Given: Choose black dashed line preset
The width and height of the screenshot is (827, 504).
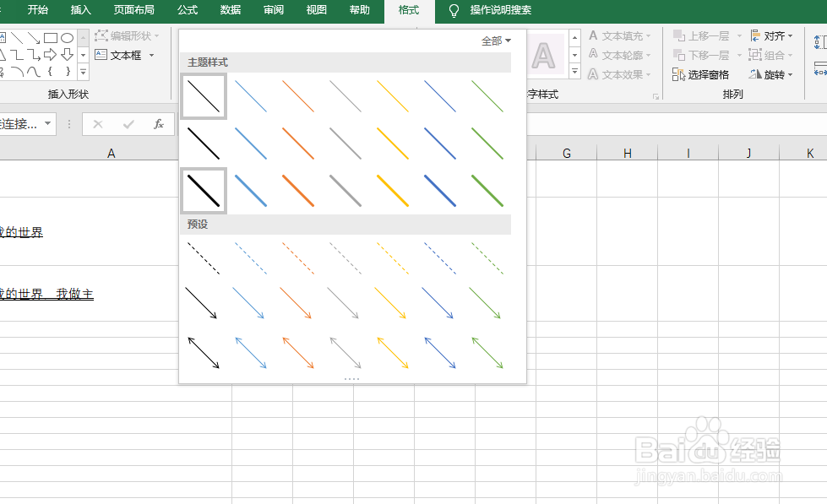Looking at the screenshot, I should (x=204, y=258).
